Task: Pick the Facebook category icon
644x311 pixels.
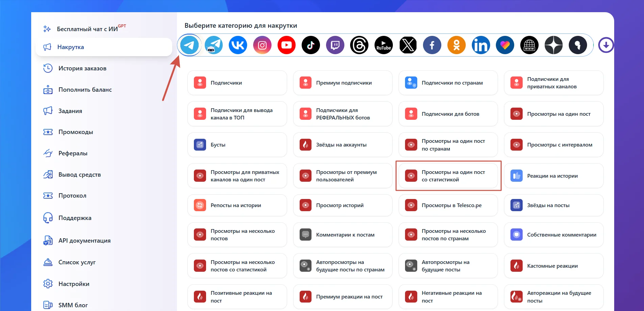Action: [x=432, y=45]
